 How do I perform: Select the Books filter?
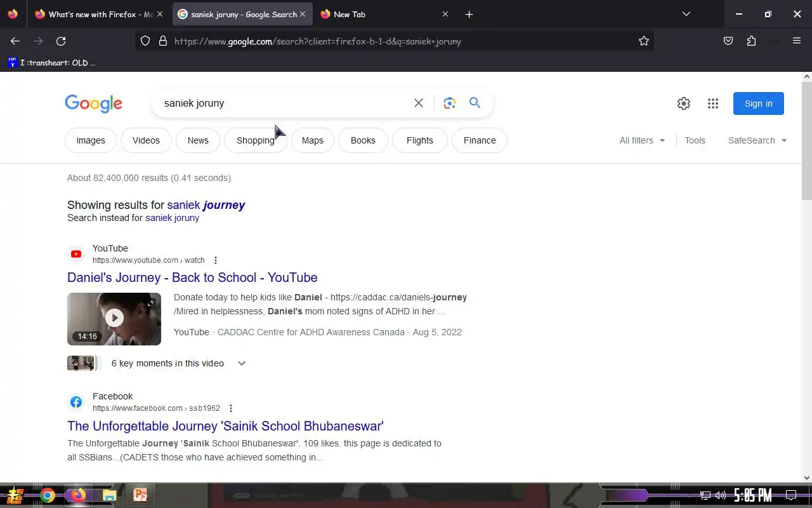click(363, 140)
